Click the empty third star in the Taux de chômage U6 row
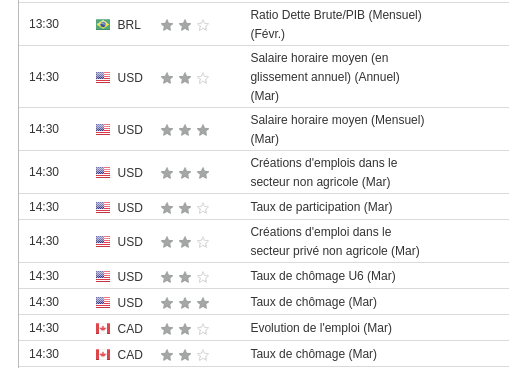Screen dimensions: 509x368 (x=203, y=277)
